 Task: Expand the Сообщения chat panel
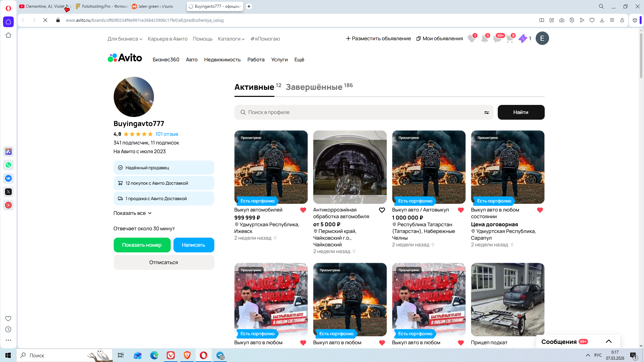pos(608,342)
